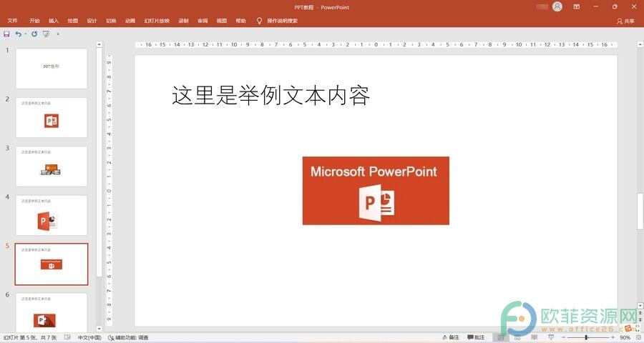Screen dimensions: 644x343
Task: Click the zoom in plus button
Action: (613, 337)
